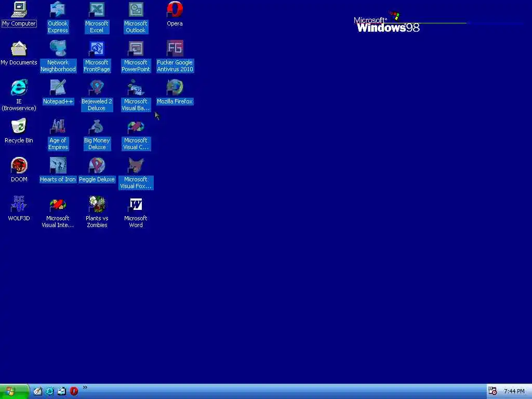Click the 7:44 PM taskbar clock
This screenshot has width=532, height=399.
pyautogui.click(x=514, y=392)
